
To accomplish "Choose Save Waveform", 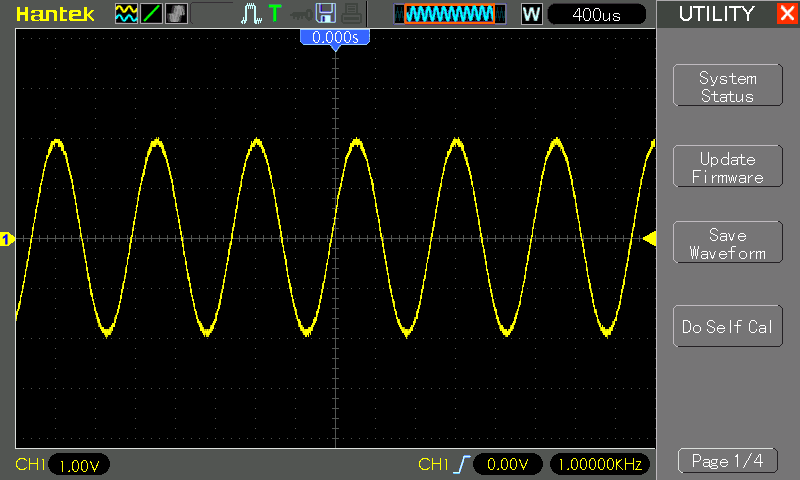I will pyautogui.click(x=728, y=242).
